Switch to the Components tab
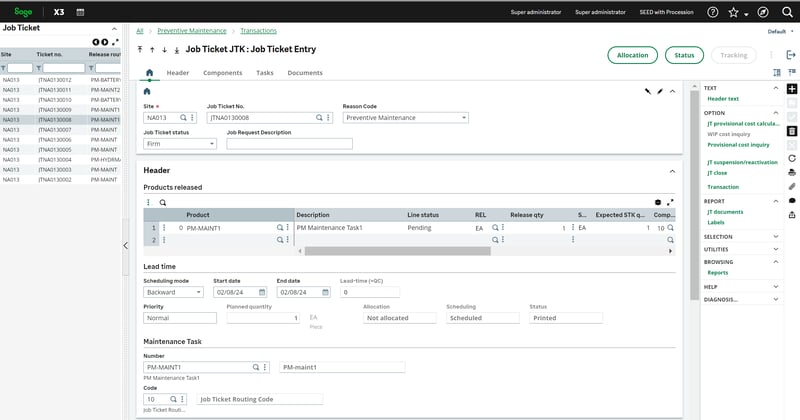 [222, 73]
